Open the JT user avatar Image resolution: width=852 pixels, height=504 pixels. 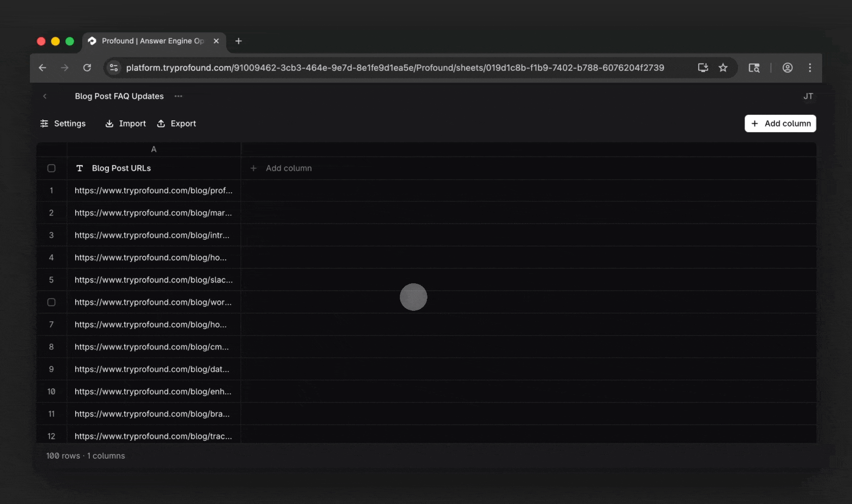[808, 96]
